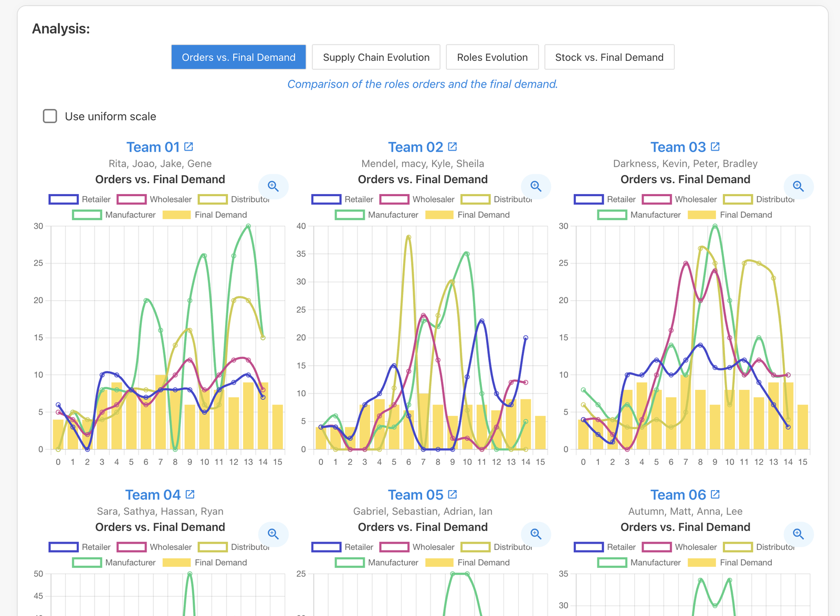Zoom into Team 06 chart with magnifier
The height and width of the screenshot is (616, 840).
[799, 534]
